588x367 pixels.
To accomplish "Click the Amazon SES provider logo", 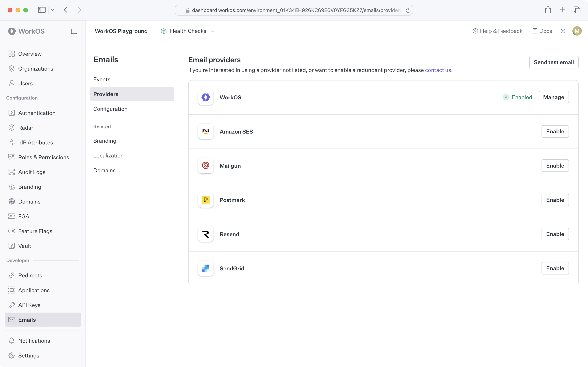I will click(x=205, y=131).
